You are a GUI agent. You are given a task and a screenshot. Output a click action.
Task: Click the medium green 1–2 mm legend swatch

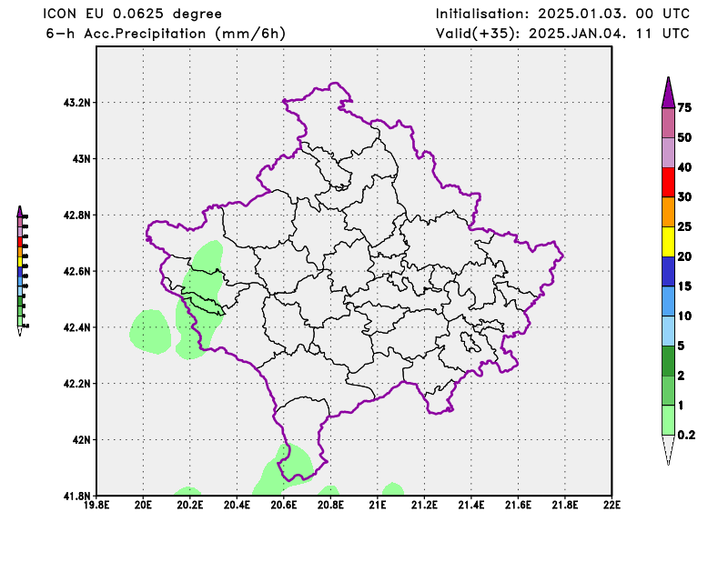tap(668, 390)
